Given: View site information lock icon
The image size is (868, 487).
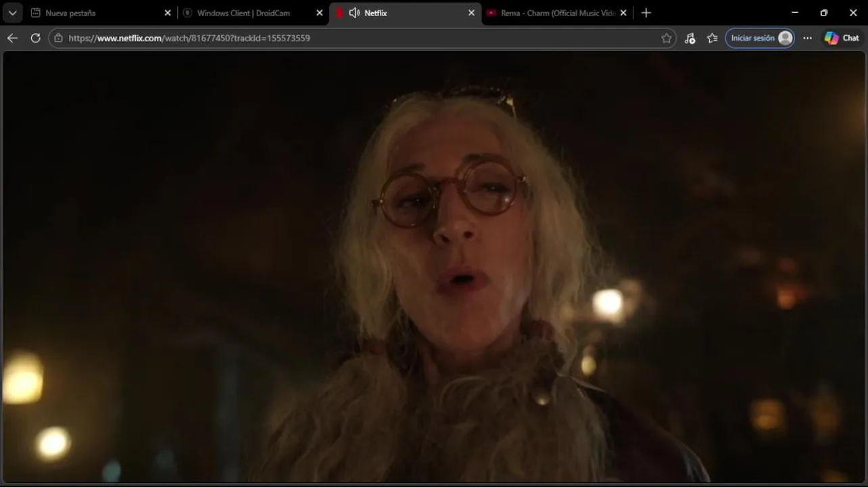Looking at the screenshot, I should (x=58, y=38).
